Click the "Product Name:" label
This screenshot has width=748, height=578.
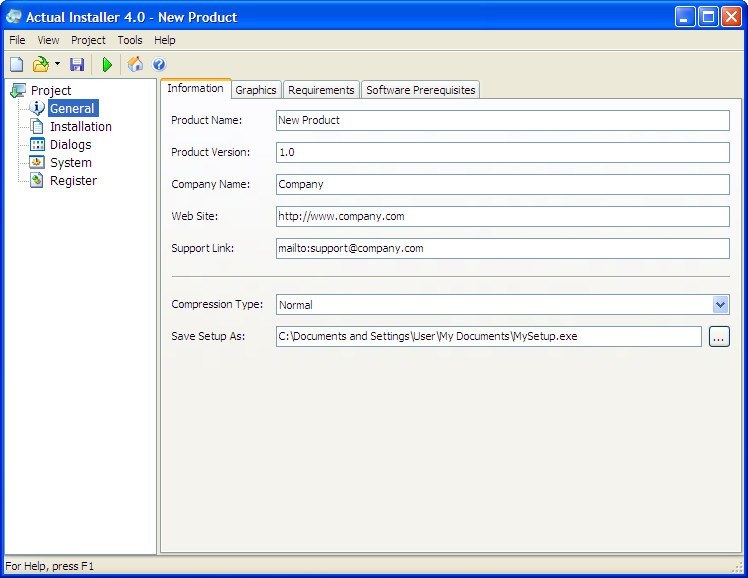point(207,120)
